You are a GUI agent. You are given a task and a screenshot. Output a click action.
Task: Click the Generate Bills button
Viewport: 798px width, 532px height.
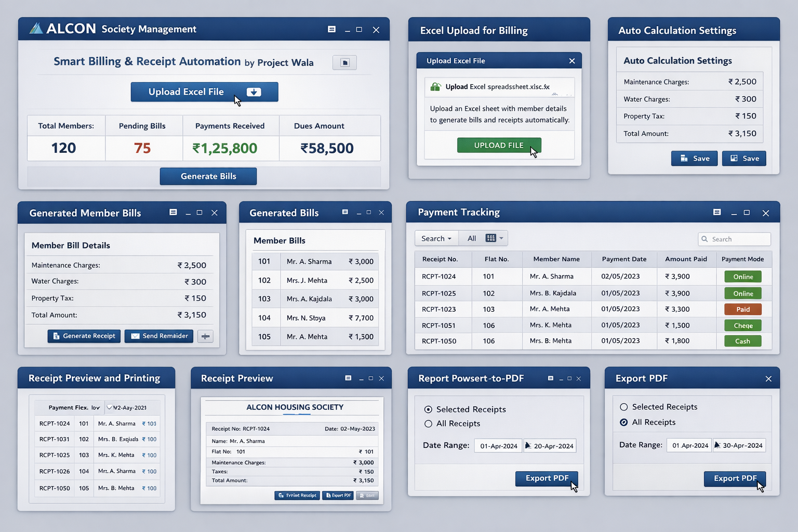tap(208, 176)
